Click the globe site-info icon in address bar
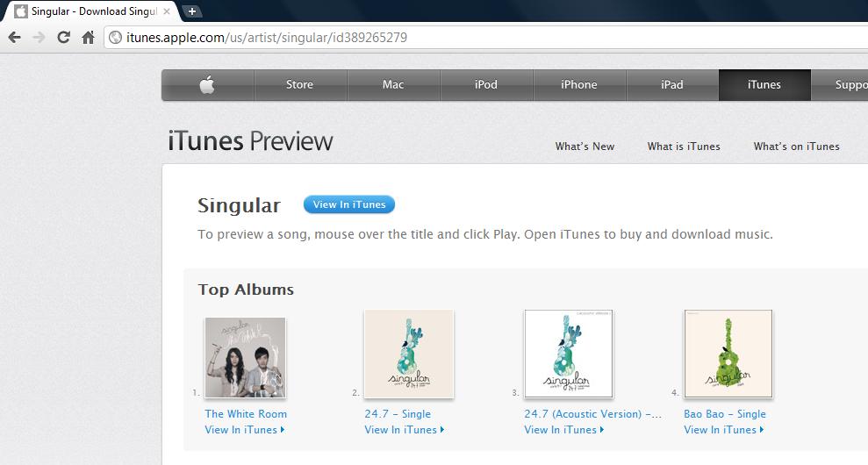868x465 pixels. (115, 38)
